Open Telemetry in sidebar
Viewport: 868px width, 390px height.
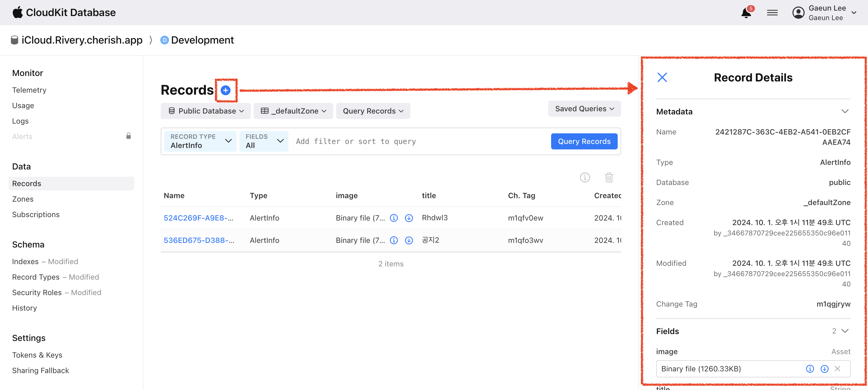pos(29,90)
